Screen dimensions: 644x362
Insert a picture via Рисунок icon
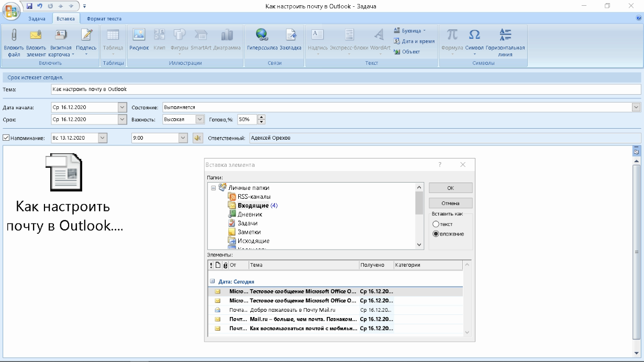click(x=139, y=36)
